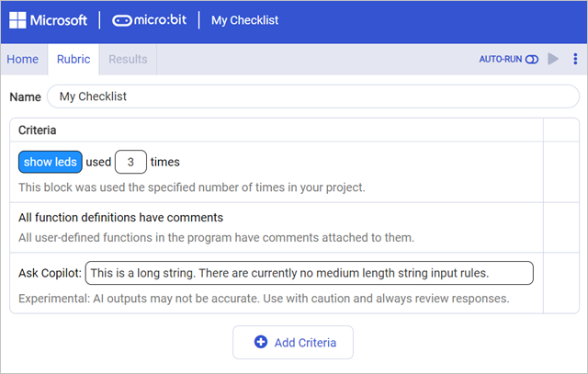Click the Ask Copilot label
588x374 pixels.
(x=50, y=273)
